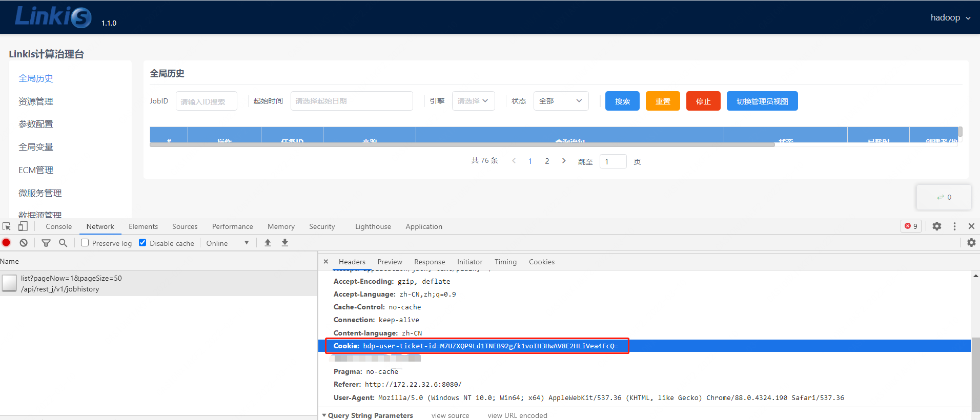Click the export HAR download icon
Image resolution: width=980 pixels, height=420 pixels.
coord(285,243)
